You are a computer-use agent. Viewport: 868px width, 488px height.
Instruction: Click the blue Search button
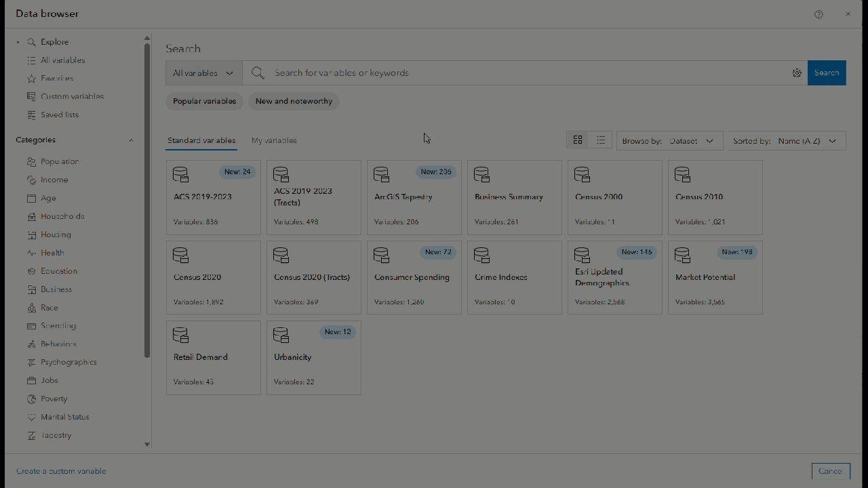[x=826, y=73]
